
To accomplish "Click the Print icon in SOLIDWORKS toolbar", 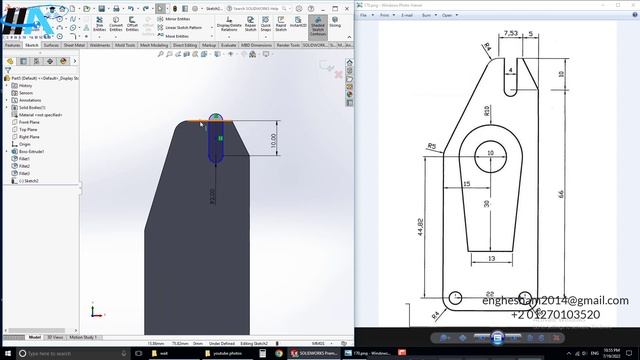I will coord(116,9).
